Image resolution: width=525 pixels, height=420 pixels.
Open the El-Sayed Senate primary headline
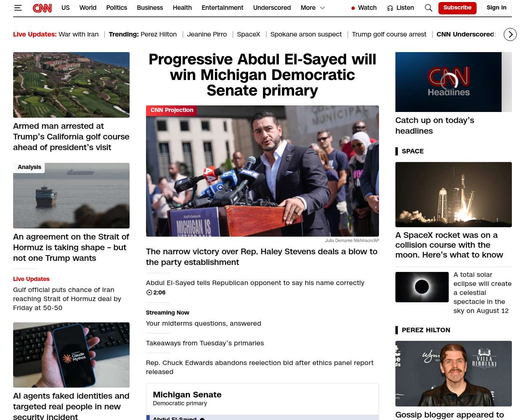(262, 75)
